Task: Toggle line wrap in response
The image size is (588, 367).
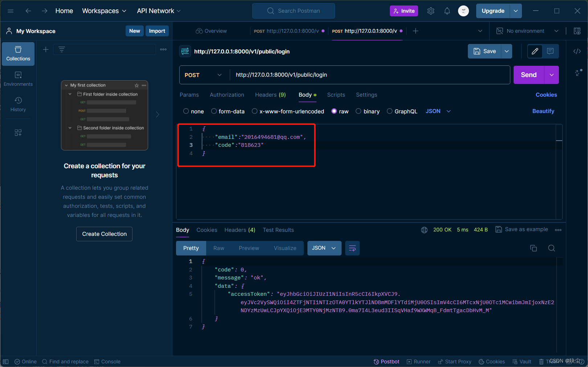Action: click(352, 248)
